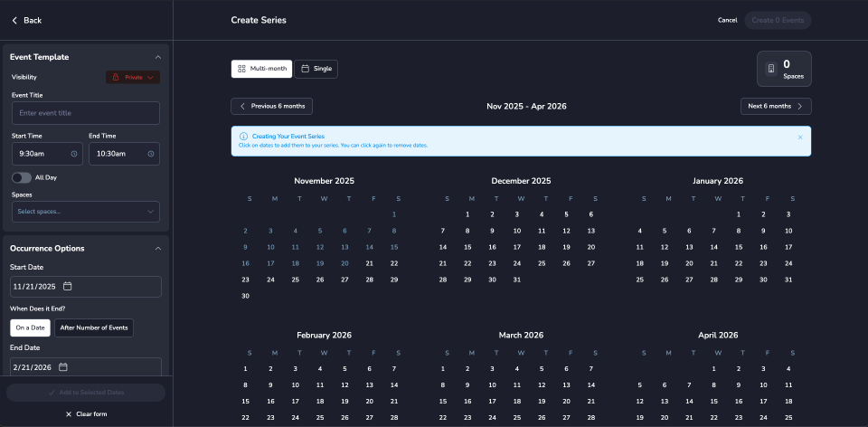Click the Create 0 Events button

[778, 21]
